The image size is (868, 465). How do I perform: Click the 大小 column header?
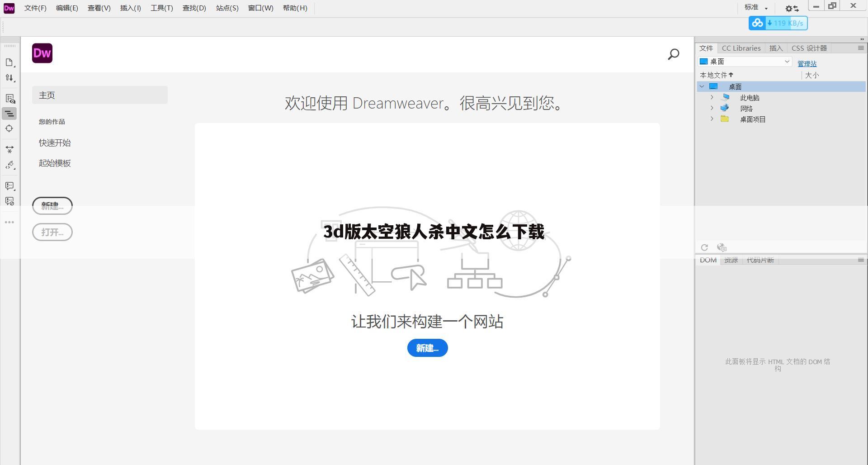[x=812, y=75]
